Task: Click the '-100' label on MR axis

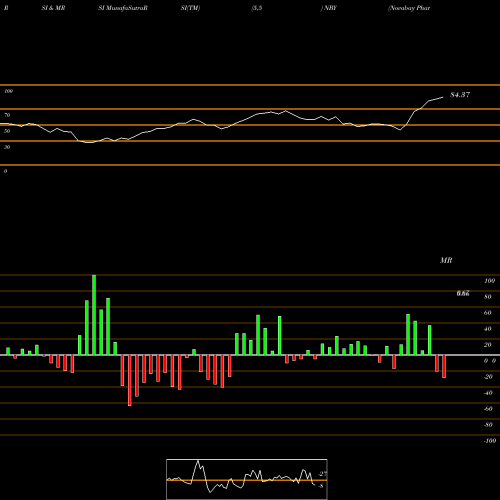Action: coord(490,441)
